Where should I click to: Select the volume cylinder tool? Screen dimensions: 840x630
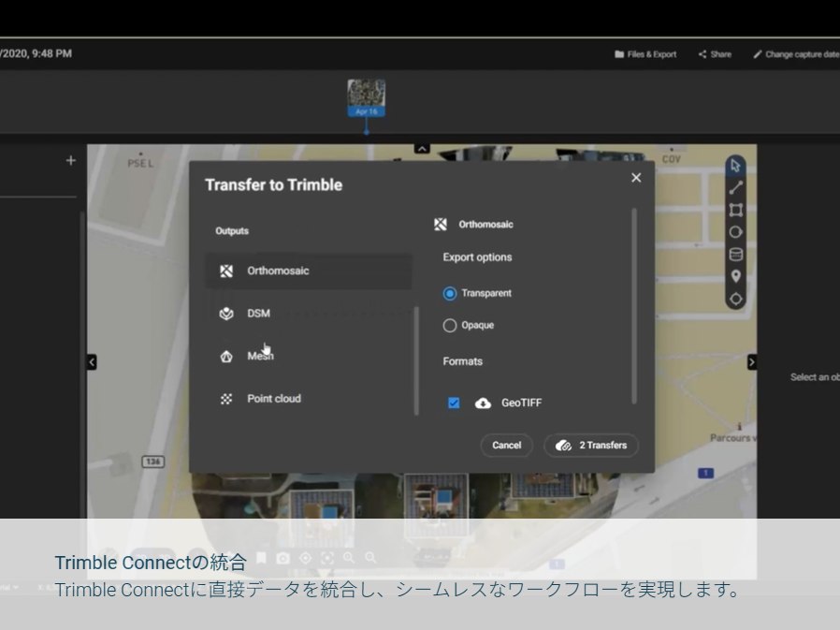735,254
